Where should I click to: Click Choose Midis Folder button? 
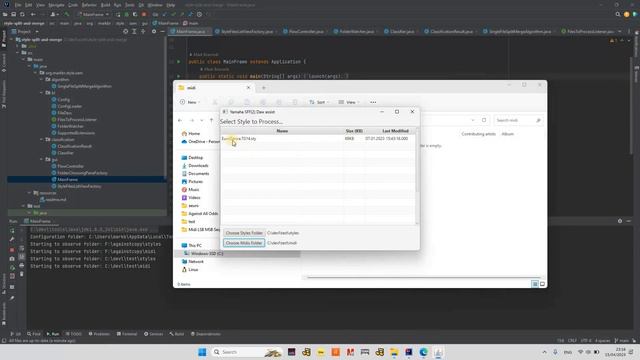tap(244, 243)
